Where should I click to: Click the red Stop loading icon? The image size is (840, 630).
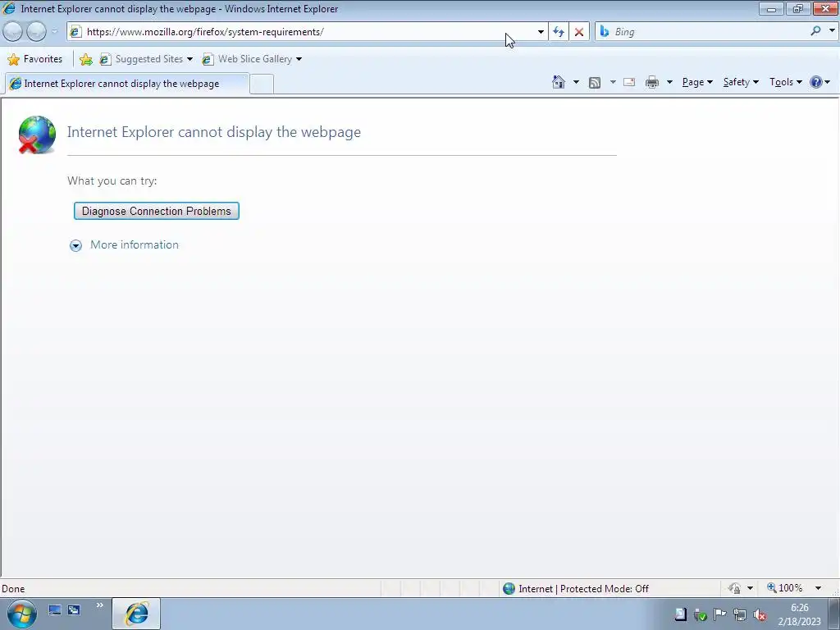(x=579, y=32)
